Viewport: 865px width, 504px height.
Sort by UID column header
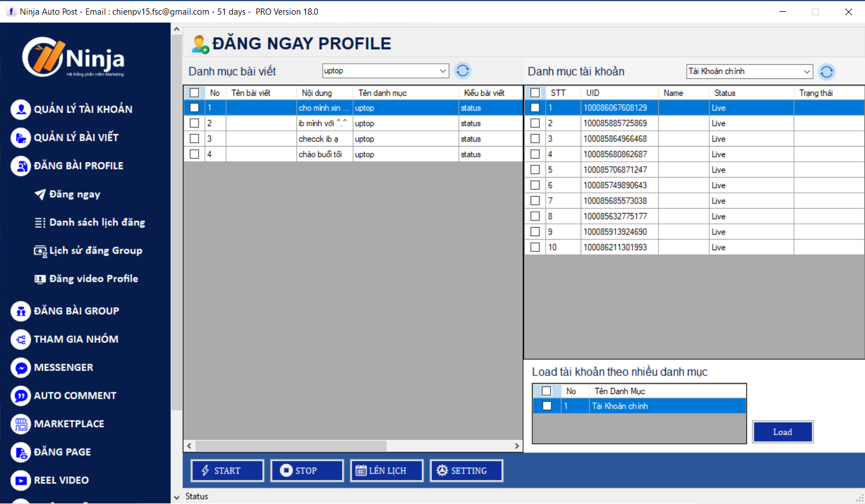point(620,92)
